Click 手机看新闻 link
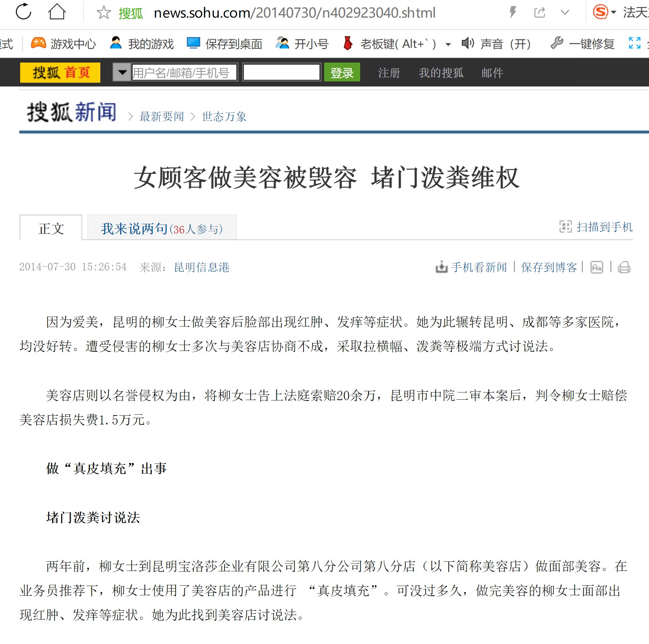649x644 pixels. coord(479,267)
